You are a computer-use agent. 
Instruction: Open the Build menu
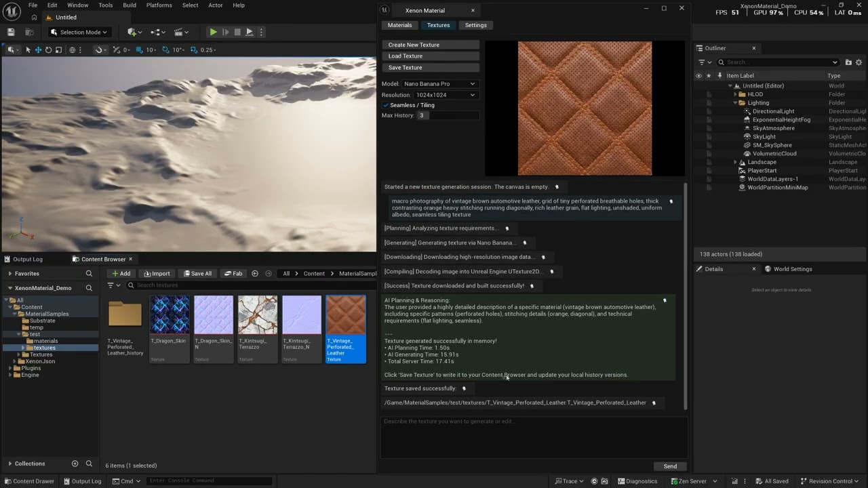130,5
